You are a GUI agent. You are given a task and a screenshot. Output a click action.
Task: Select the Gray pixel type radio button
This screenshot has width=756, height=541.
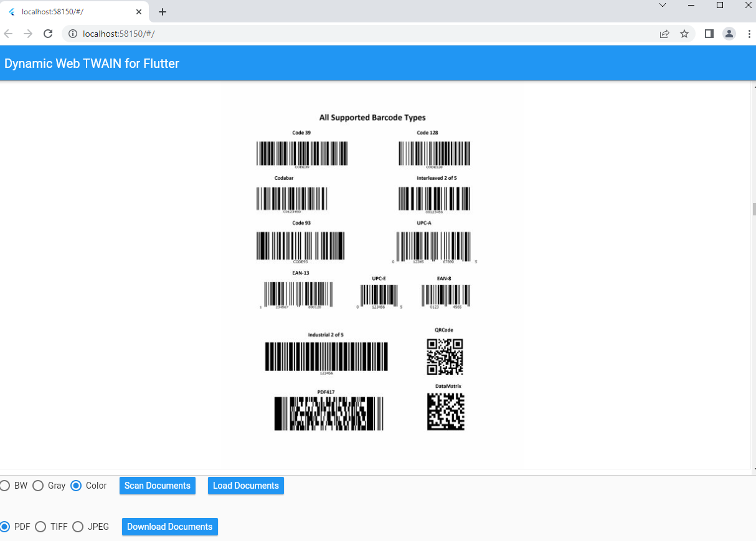pyautogui.click(x=38, y=486)
